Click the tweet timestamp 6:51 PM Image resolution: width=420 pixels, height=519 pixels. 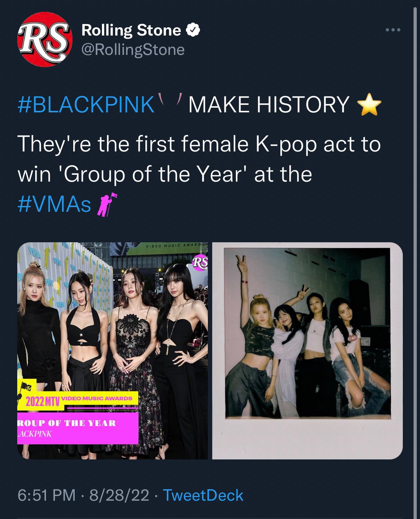[47, 495]
